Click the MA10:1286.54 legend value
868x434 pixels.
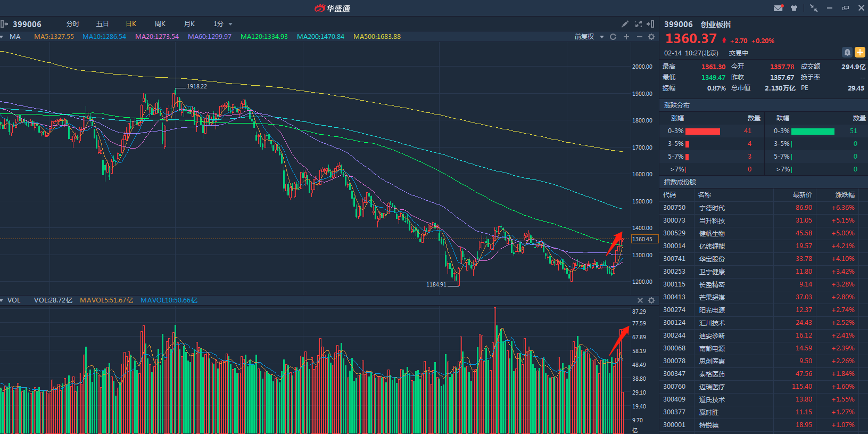point(104,37)
